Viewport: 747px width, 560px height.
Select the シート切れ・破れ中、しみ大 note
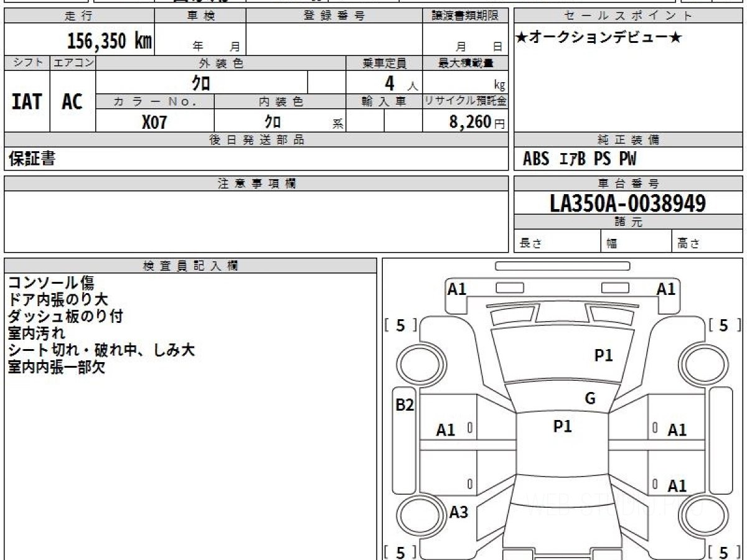coord(101,350)
